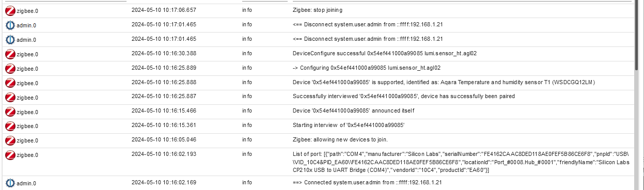
Task: Select the 'Connected system.user.admin' message
Action: click(367, 182)
